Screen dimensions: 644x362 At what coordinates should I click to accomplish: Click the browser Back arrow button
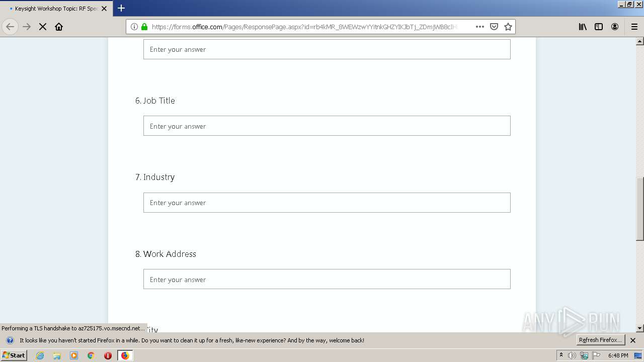point(10,27)
